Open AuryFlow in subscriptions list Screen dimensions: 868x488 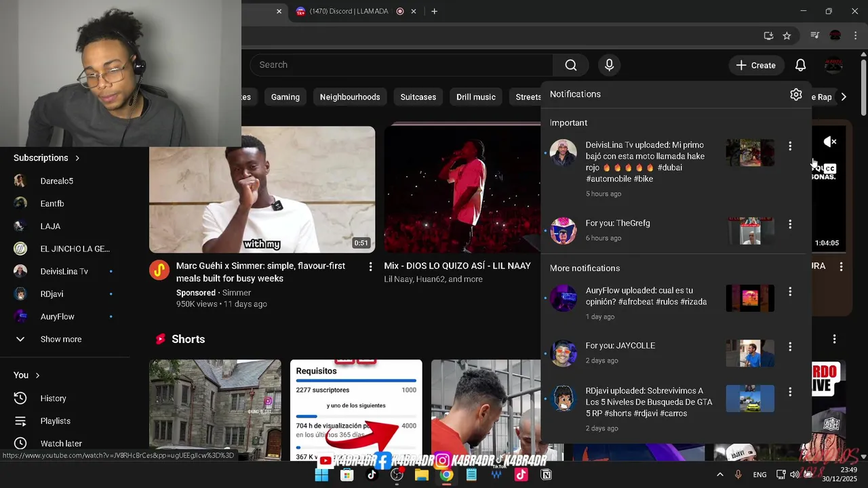point(58,317)
